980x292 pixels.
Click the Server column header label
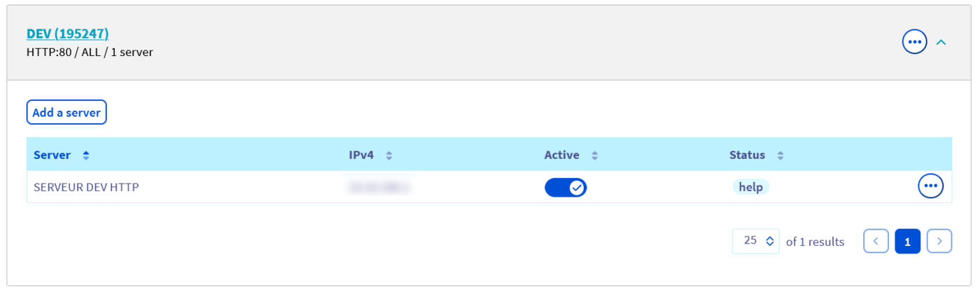pos(52,155)
